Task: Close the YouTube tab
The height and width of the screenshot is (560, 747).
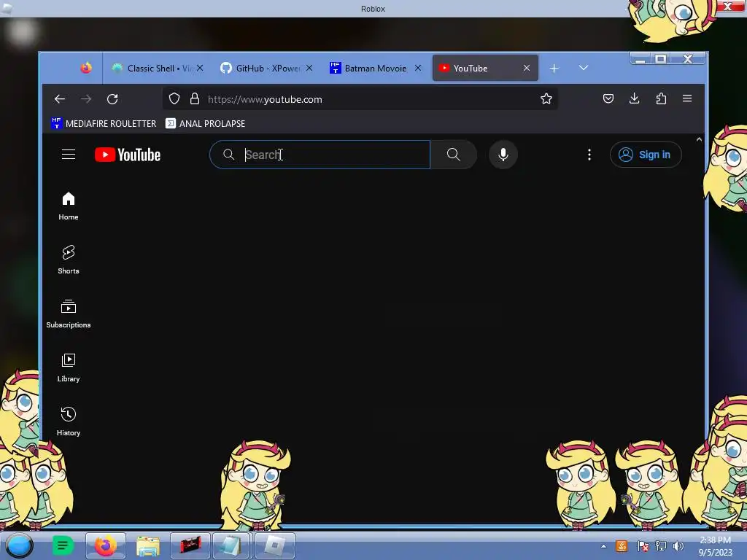Action: tap(527, 68)
